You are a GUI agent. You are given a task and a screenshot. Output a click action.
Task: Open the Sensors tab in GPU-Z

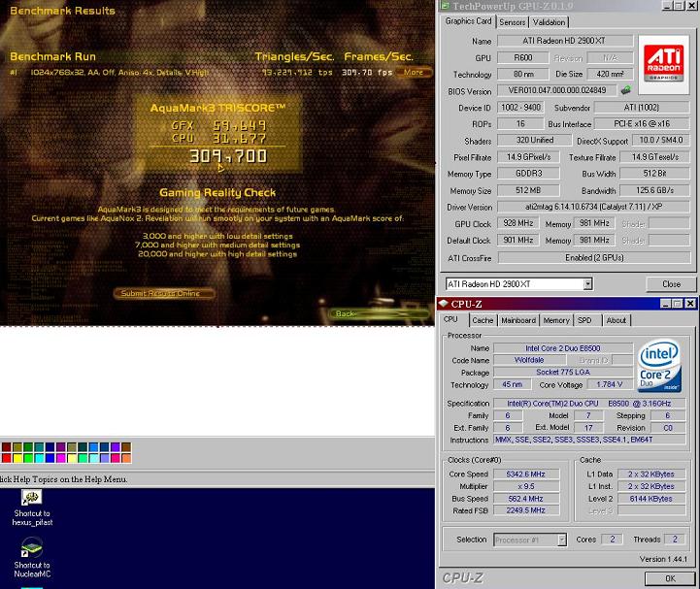(512, 22)
